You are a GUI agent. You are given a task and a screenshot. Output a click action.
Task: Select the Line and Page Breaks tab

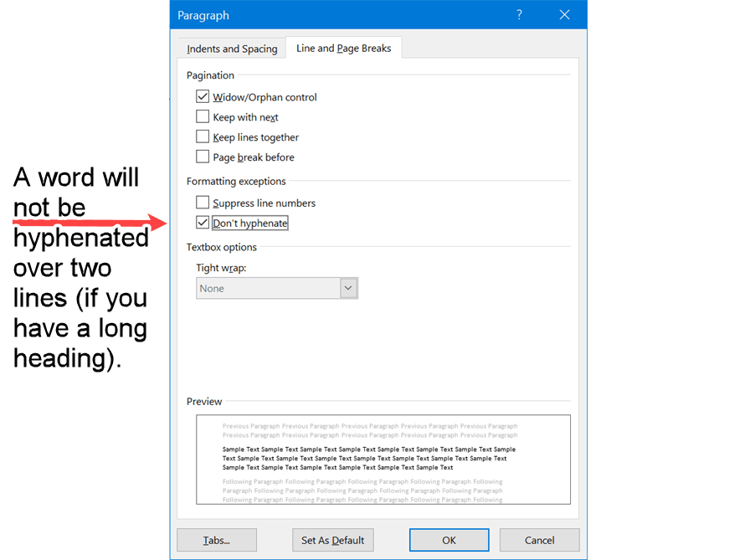pos(343,48)
